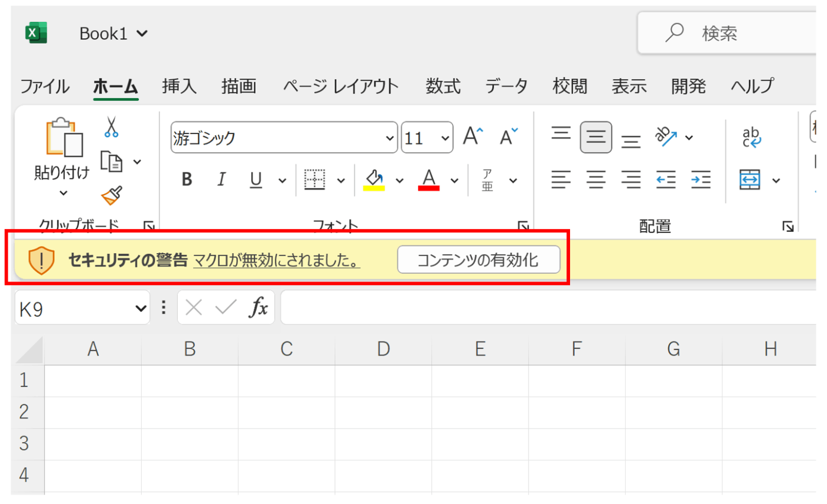Click the Insert Function (fx) icon
Viewport: 827px width, 504px height.
tap(258, 307)
